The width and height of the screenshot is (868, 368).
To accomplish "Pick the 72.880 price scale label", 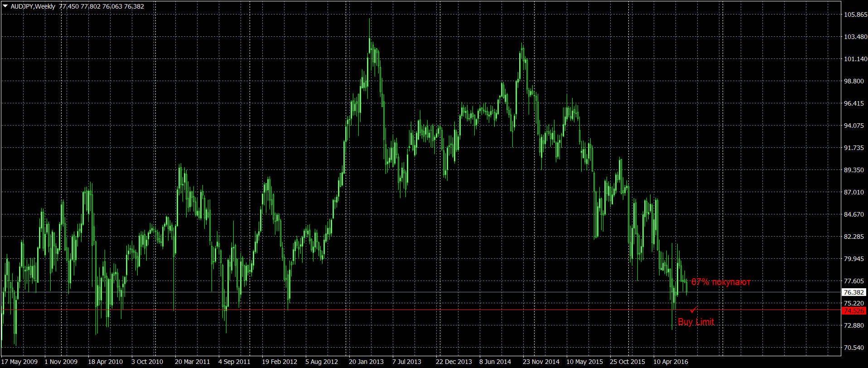I will point(854,325).
